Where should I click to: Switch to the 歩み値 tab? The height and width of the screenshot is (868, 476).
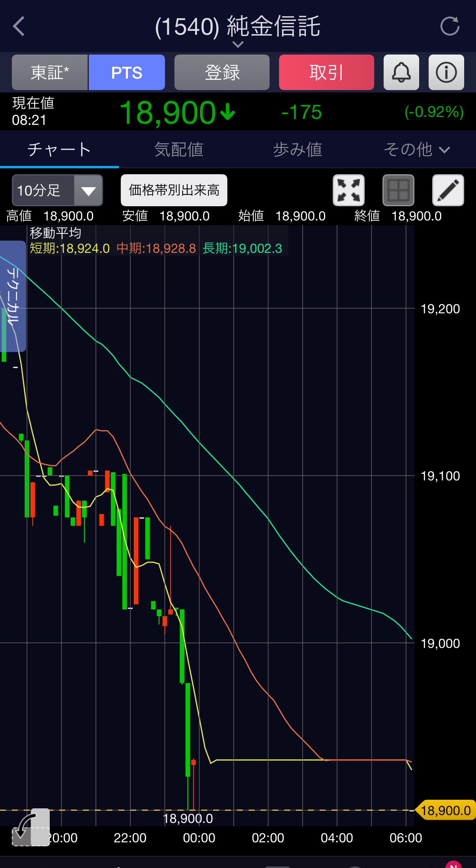coord(297,150)
